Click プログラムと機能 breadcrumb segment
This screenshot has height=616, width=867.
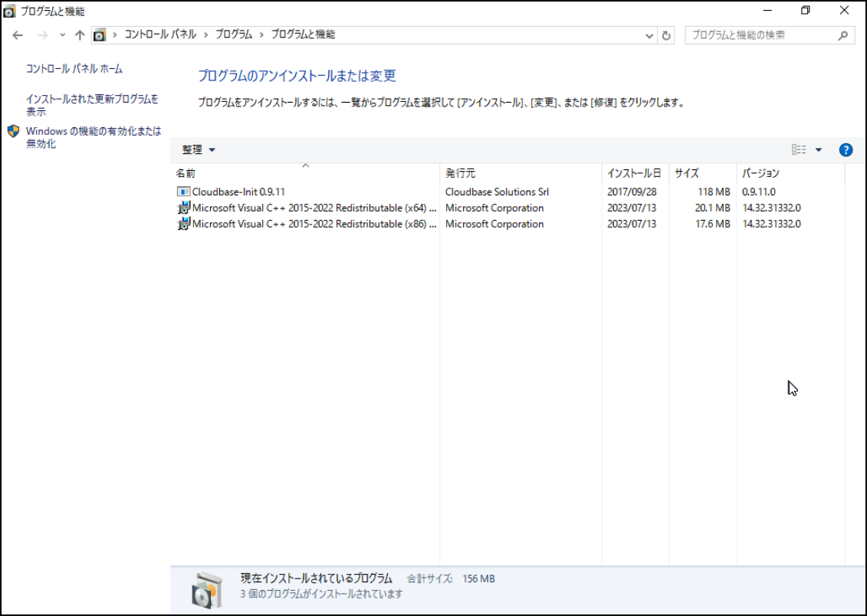[x=303, y=34]
